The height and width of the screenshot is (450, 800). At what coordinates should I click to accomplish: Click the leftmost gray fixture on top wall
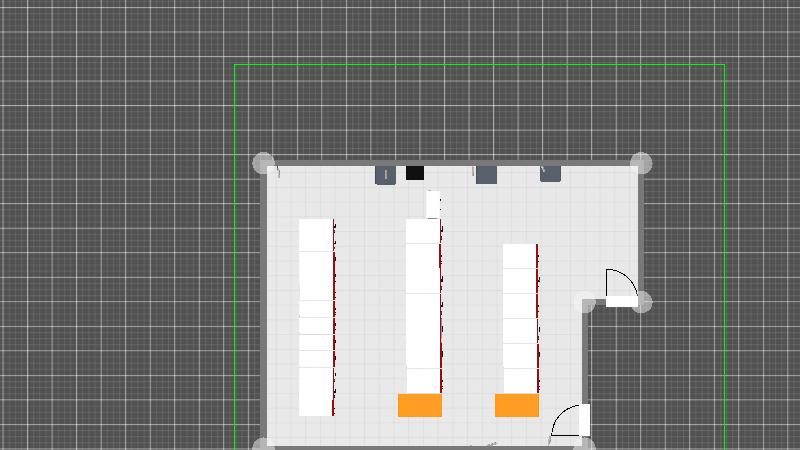(385, 175)
